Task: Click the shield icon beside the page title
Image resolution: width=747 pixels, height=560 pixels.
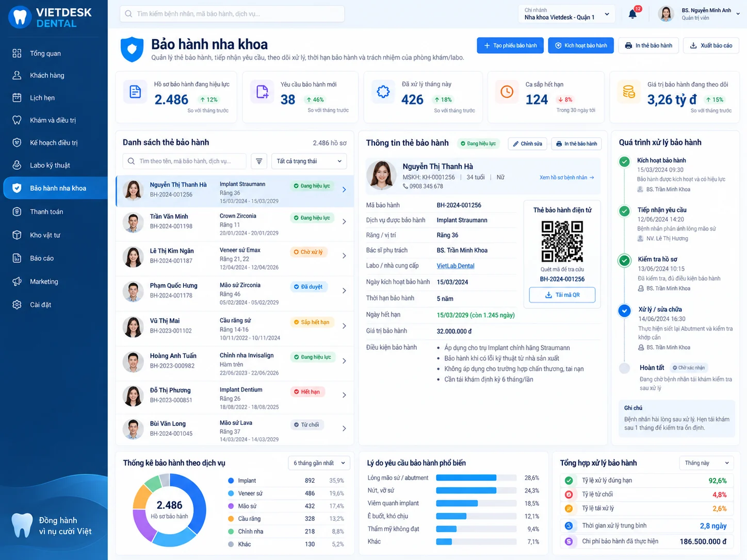Action: tap(132, 50)
